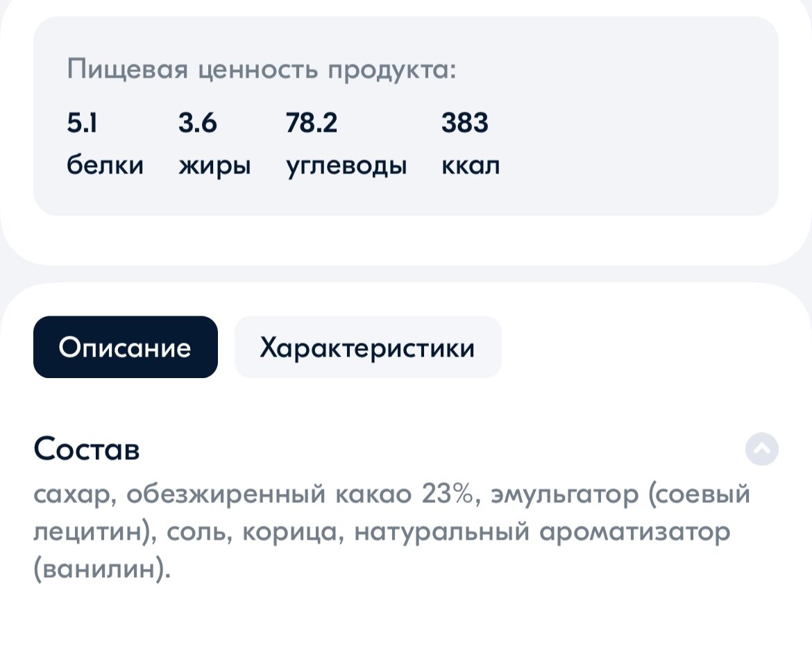Click the Пищевая ценность продукта header

(x=261, y=69)
